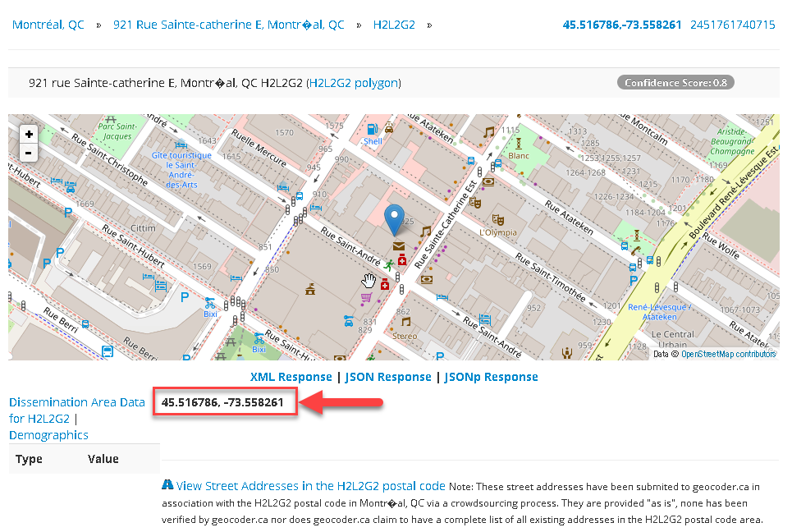Click the OpenStreetMap contributors attribution link
This screenshot has width=792, height=532.
pos(728,355)
